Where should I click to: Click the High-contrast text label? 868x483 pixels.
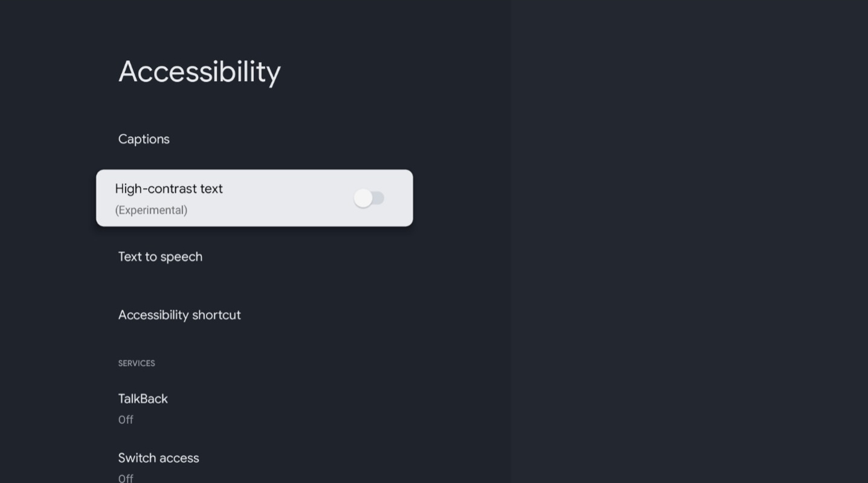(x=169, y=189)
